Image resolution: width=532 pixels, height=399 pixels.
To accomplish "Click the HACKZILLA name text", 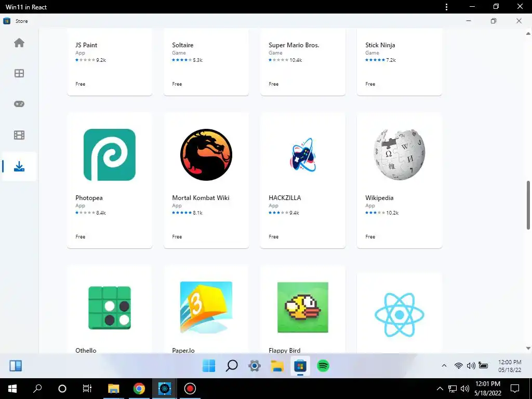I will 285,198.
